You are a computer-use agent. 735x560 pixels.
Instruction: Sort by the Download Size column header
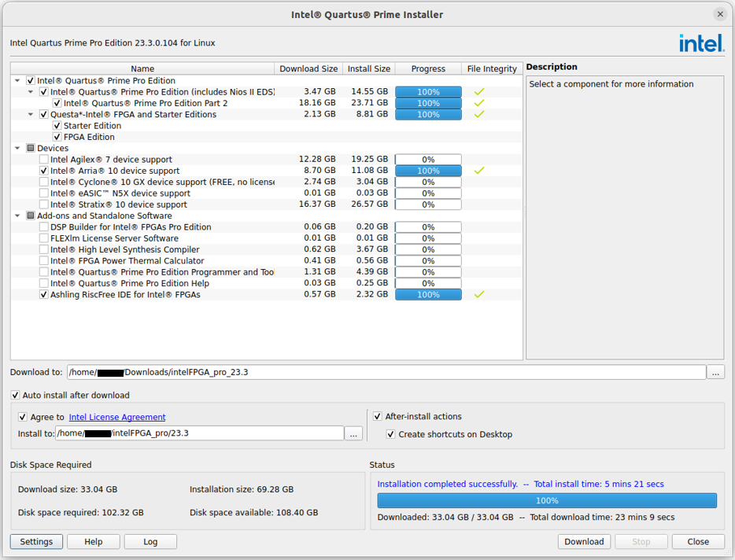308,69
